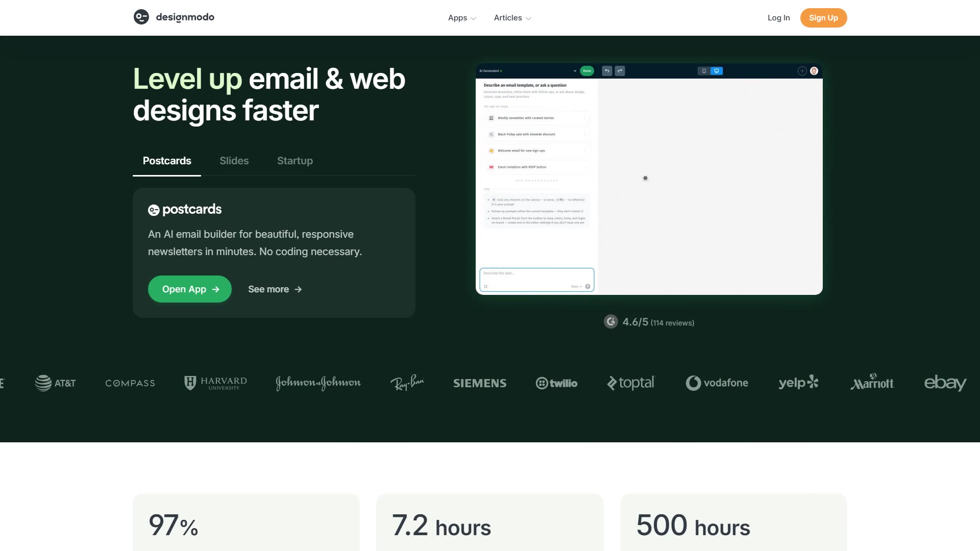Toggle desktop device preview
Image resolution: width=980 pixels, height=551 pixels.
coord(717,71)
